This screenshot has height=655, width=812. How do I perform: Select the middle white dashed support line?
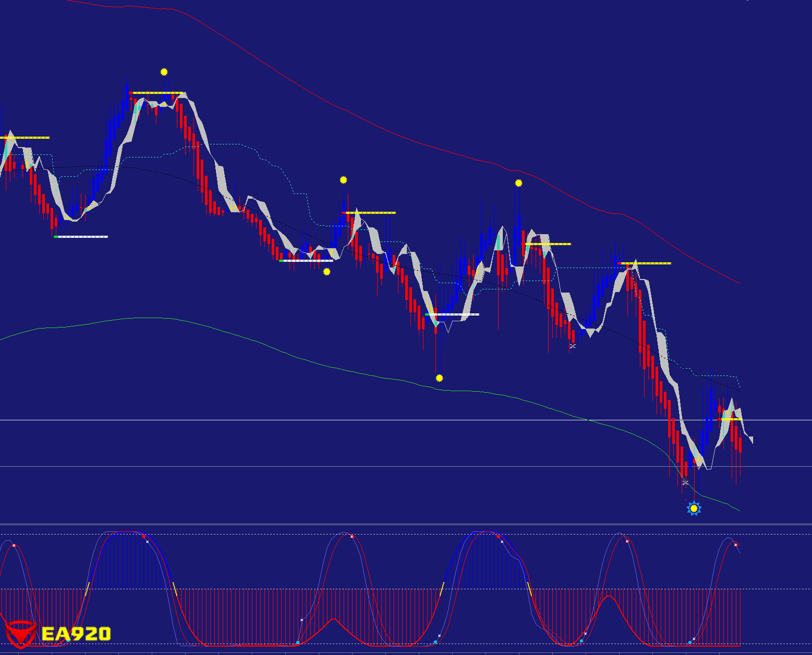306,260
